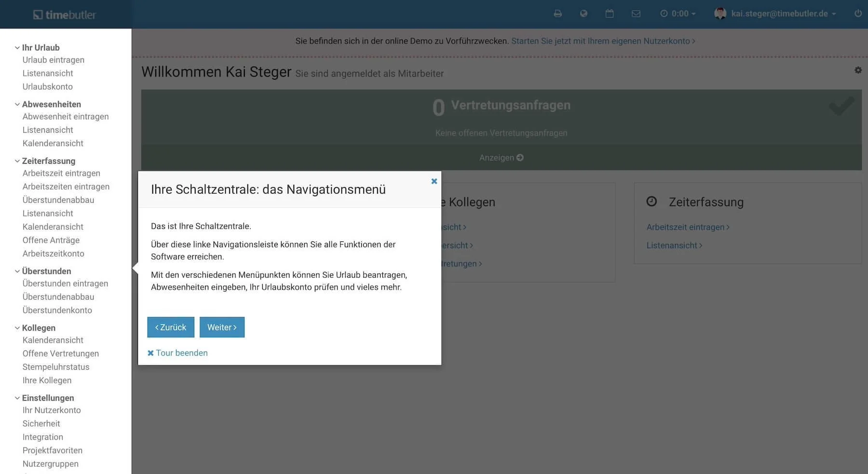Screen dimensions: 868x474
Task: Open Kalenderansicht under Kollegen
Action: pyautogui.click(x=53, y=340)
